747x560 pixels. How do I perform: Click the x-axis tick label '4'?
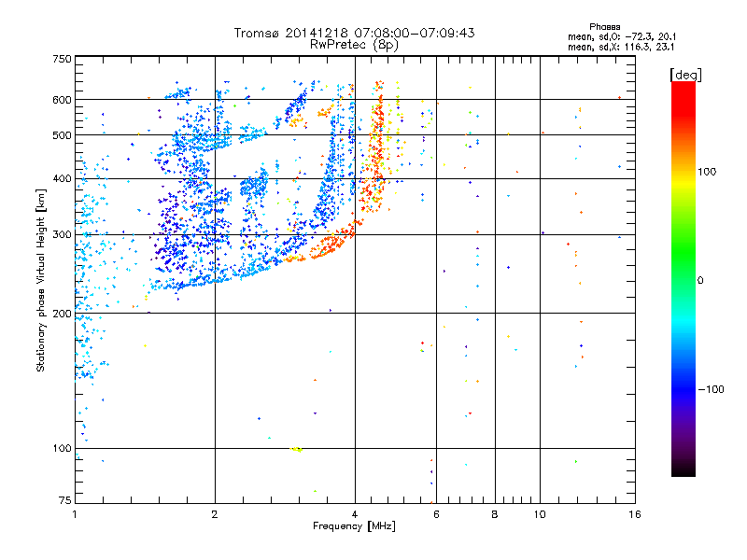(355, 514)
